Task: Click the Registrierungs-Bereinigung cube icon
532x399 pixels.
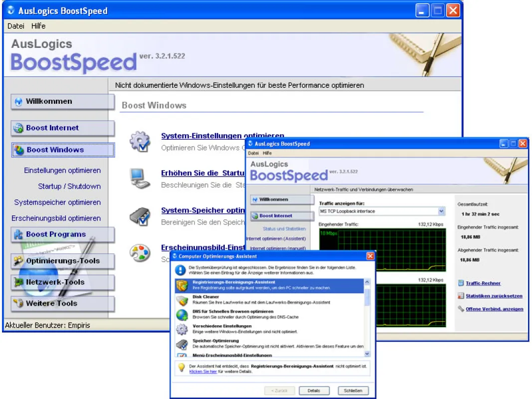Action: 182,286
